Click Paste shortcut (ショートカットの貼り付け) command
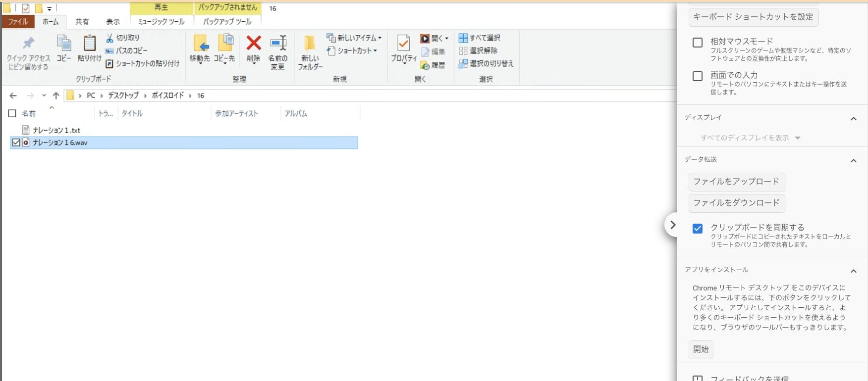The height and width of the screenshot is (381, 868). [142, 63]
